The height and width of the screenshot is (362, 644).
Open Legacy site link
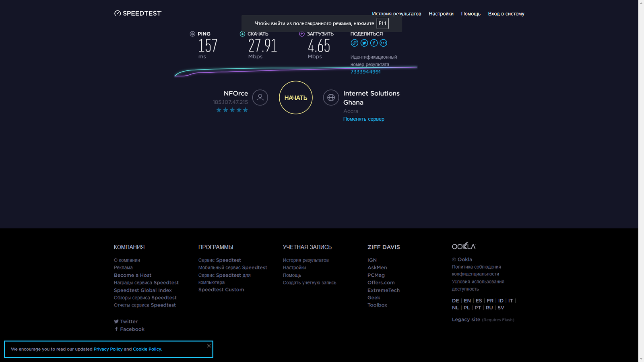click(x=466, y=319)
